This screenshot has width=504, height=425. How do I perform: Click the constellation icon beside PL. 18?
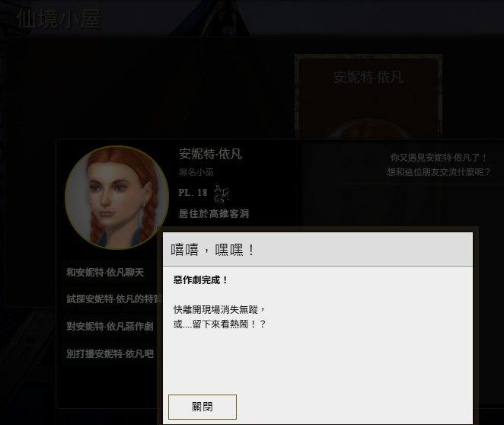pyautogui.click(x=222, y=194)
